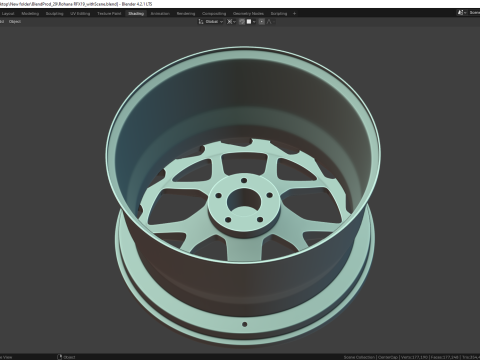
Task: Go to the Animation workspace tab
Action: click(160, 14)
